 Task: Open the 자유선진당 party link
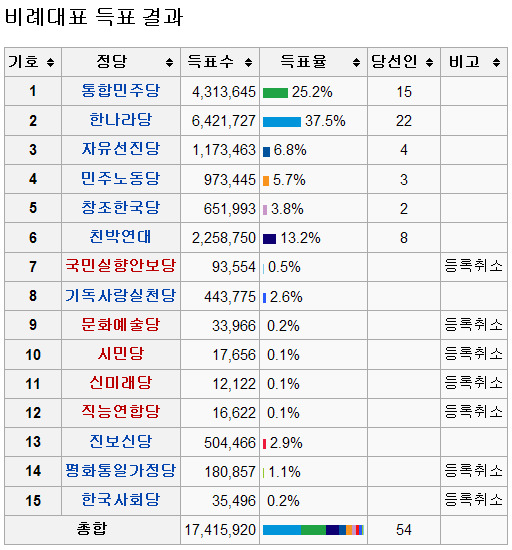(x=121, y=149)
